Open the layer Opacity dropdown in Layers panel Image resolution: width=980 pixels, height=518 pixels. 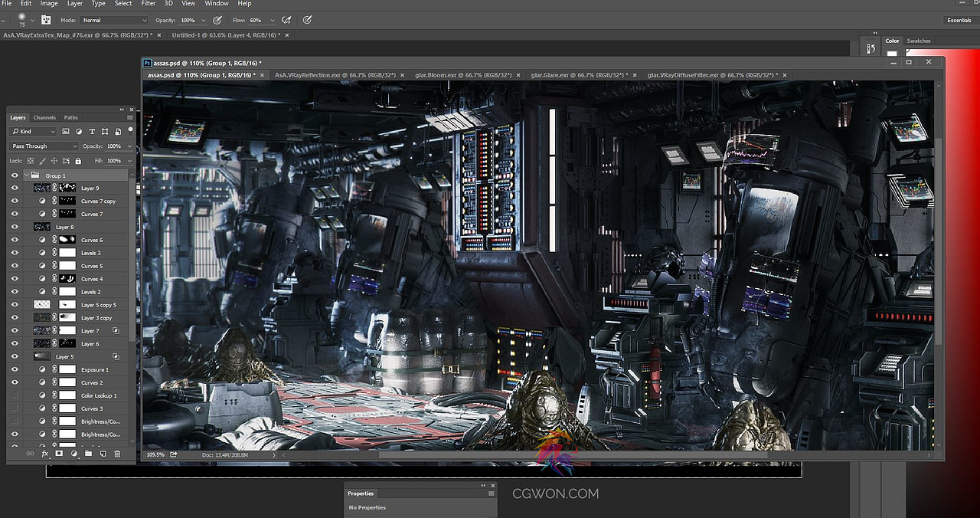tap(128, 146)
